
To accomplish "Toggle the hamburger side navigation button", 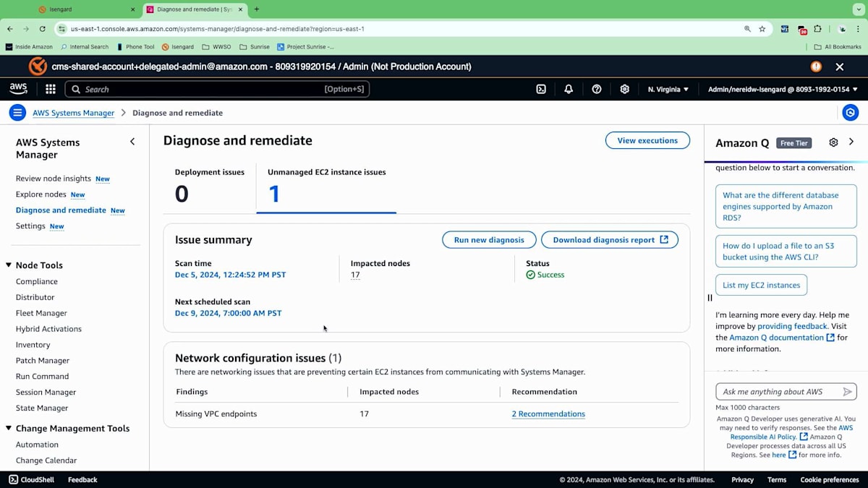I will 17,112.
